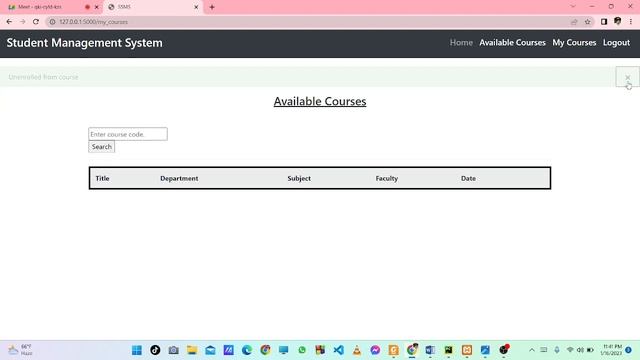Log out via the Logout link
640x360 pixels.
click(616, 42)
